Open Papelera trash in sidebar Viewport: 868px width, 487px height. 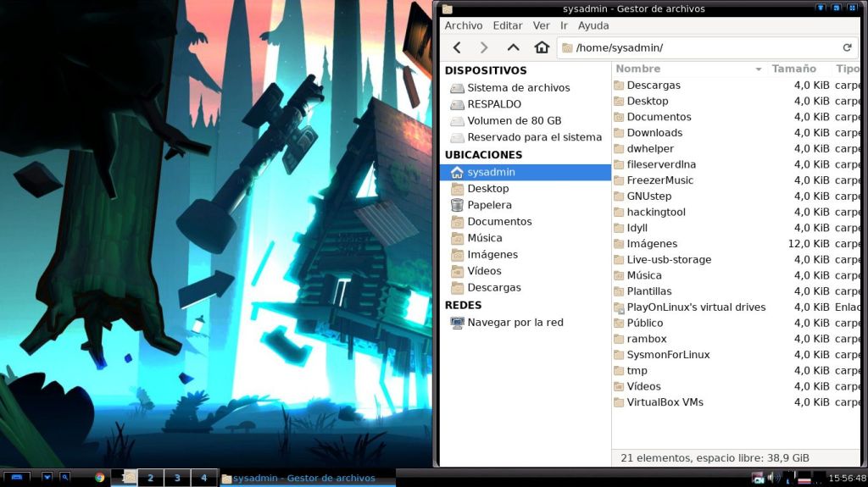(x=489, y=205)
